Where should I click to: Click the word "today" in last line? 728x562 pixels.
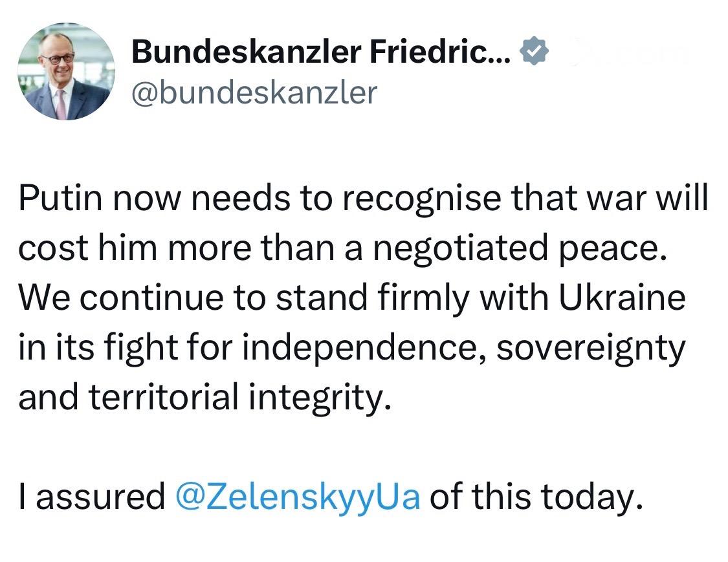tap(586, 497)
